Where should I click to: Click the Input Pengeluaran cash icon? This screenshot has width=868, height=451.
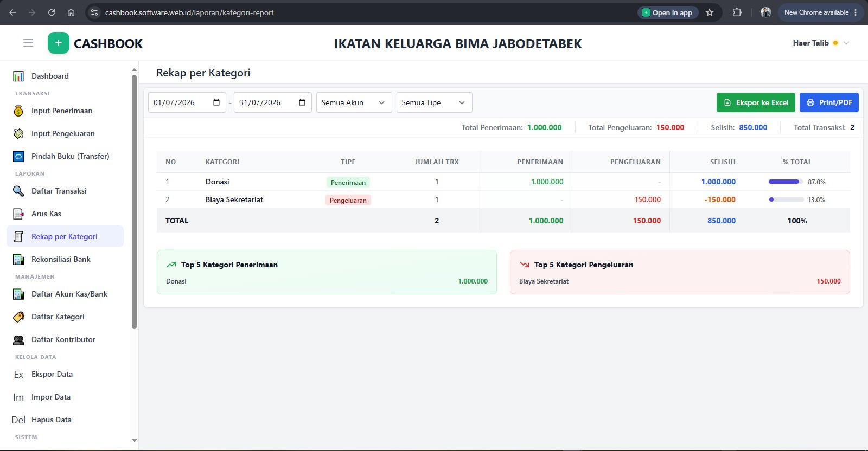18,134
